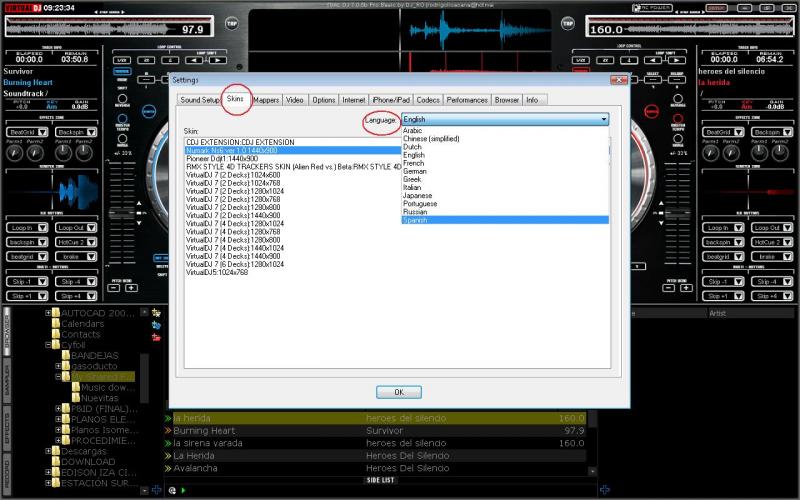Click the left deck pitch bend minus
Screen dimensions: 800x500
(114, 288)
